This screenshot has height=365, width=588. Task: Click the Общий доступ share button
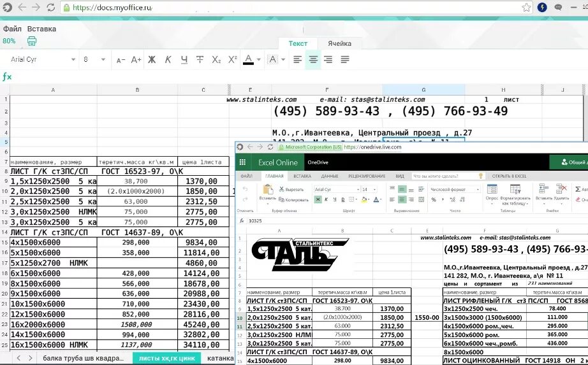pos(570,162)
